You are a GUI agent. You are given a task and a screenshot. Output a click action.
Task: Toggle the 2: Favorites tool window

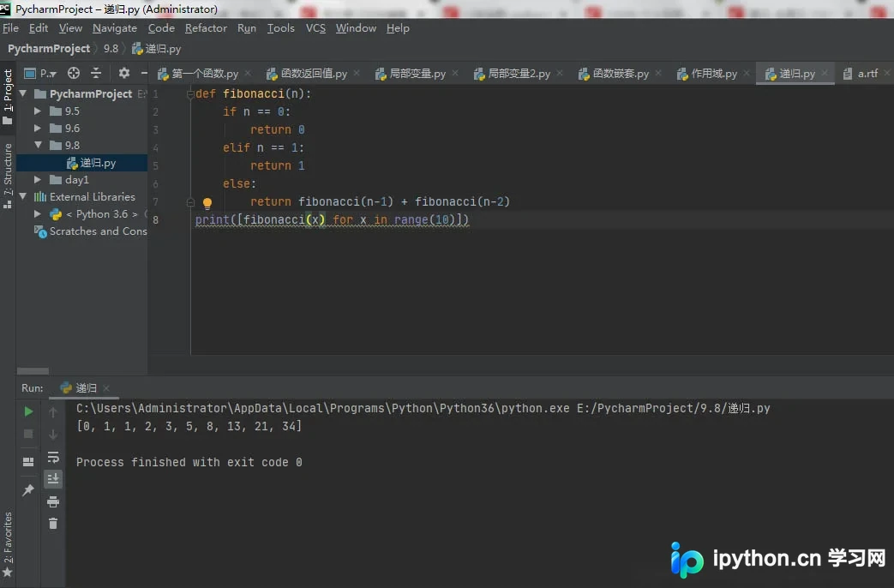click(x=8, y=544)
